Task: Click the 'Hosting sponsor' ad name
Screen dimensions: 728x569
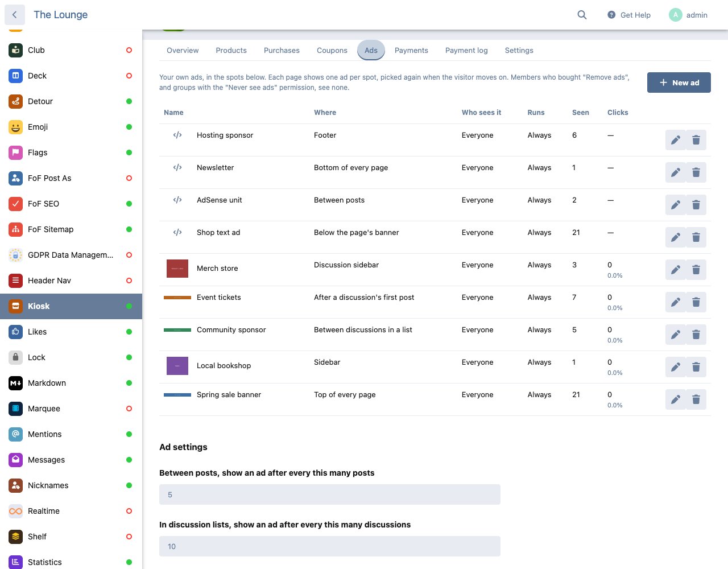Action: (225, 135)
